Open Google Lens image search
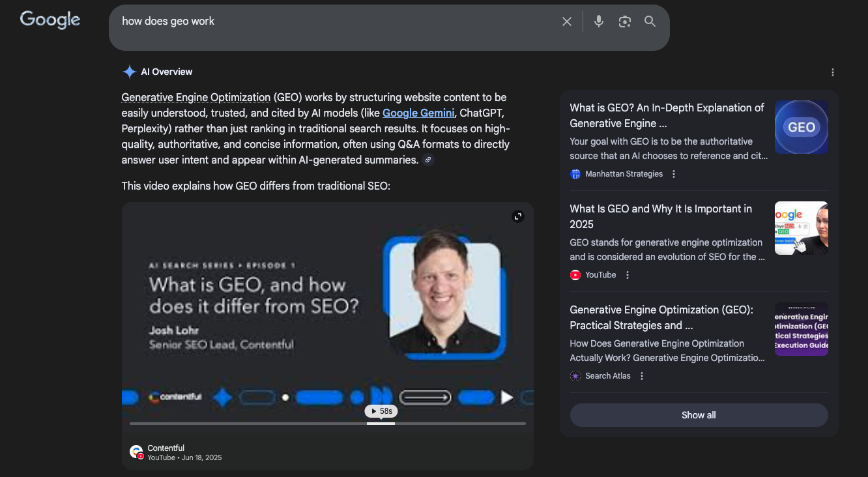868x477 pixels. click(x=624, y=22)
